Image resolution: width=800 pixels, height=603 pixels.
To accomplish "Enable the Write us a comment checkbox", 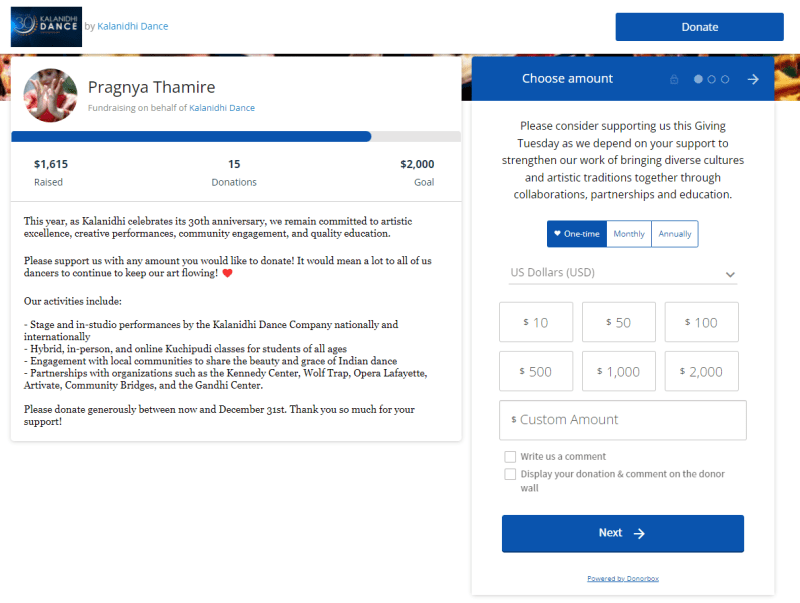I will coord(510,457).
